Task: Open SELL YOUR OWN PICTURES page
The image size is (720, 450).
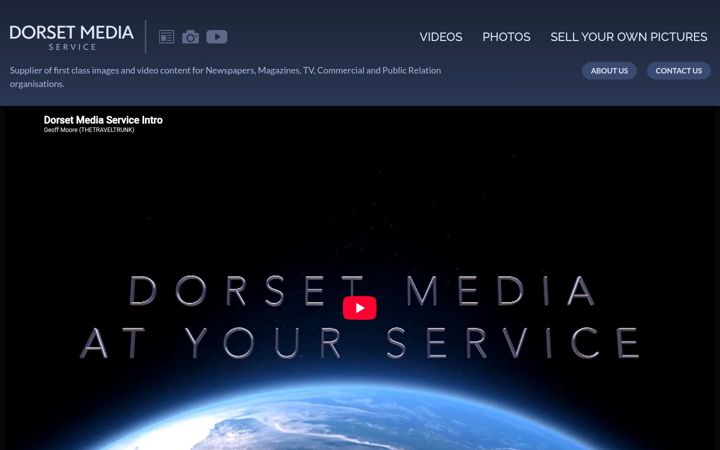Action: 629,37
